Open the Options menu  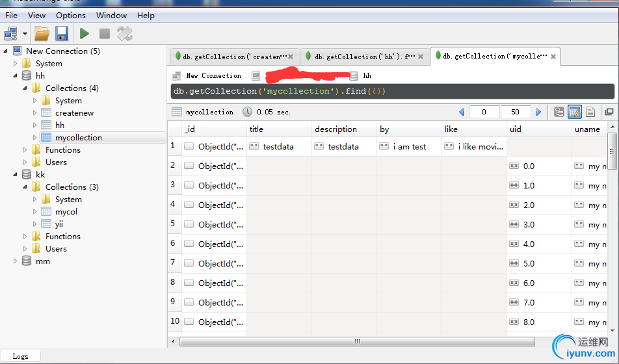point(71,16)
